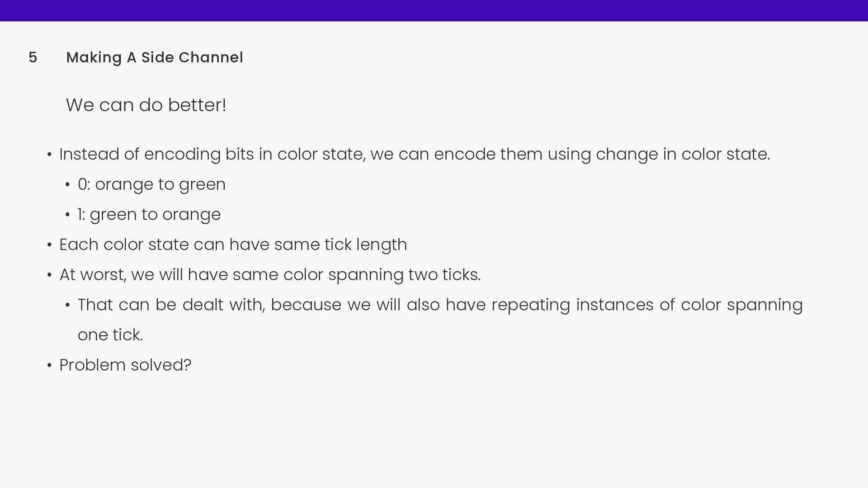Screen dimensions: 868x488
Task: Click the word green in the 1: line
Action: [113, 215]
